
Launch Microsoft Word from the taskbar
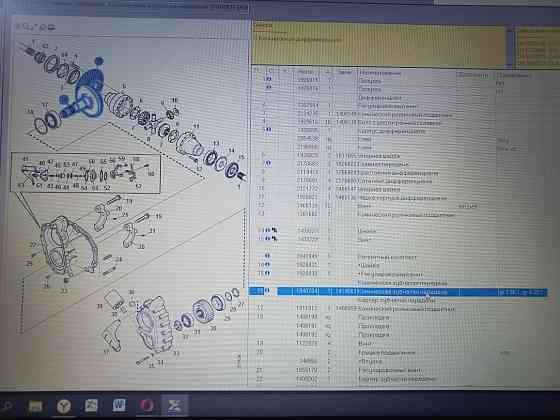pyautogui.click(x=119, y=406)
